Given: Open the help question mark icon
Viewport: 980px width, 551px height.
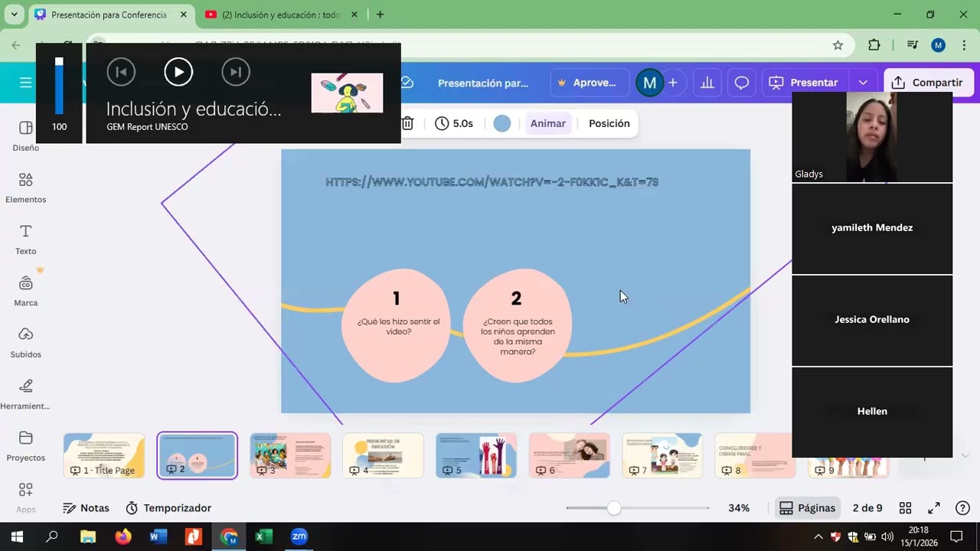Looking at the screenshot, I should (963, 508).
